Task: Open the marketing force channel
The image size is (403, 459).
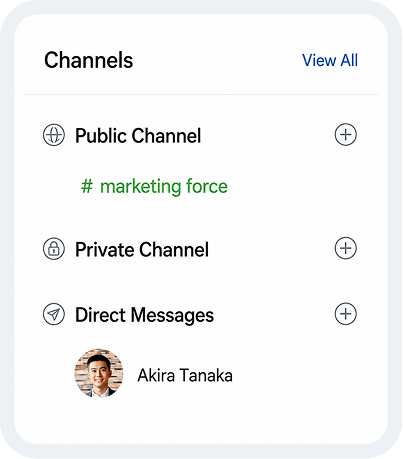Action: coord(154,186)
